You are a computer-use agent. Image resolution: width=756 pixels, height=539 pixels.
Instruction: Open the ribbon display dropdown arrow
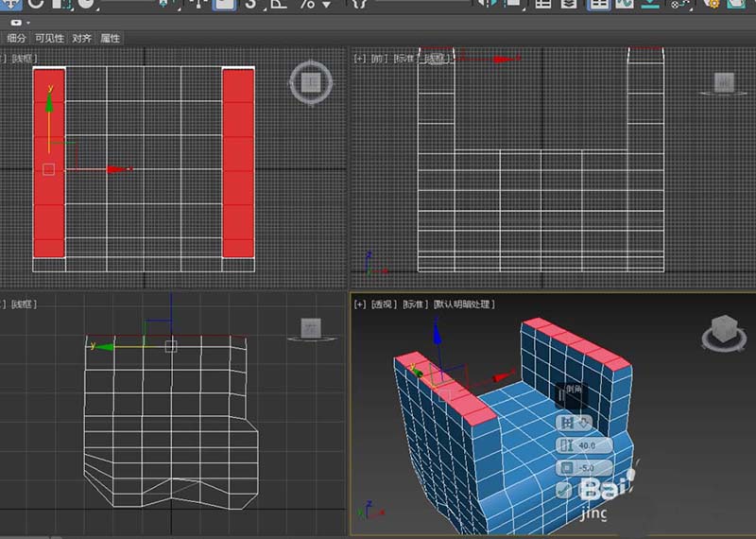click(28, 23)
